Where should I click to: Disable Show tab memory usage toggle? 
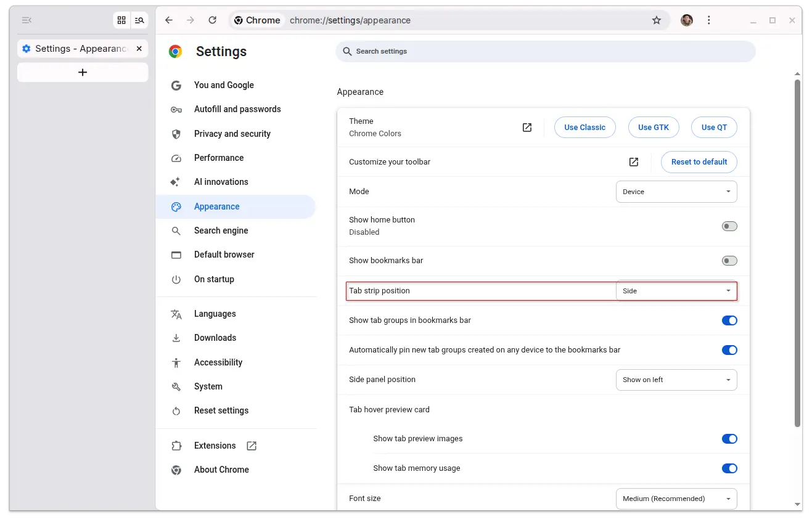click(x=729, y=468)
